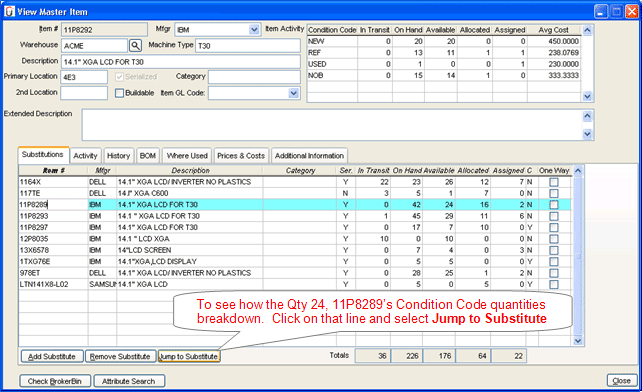Screen dimensions: 642x392
Task: Select NEW condition code row
Action: [x=443, y=41]
